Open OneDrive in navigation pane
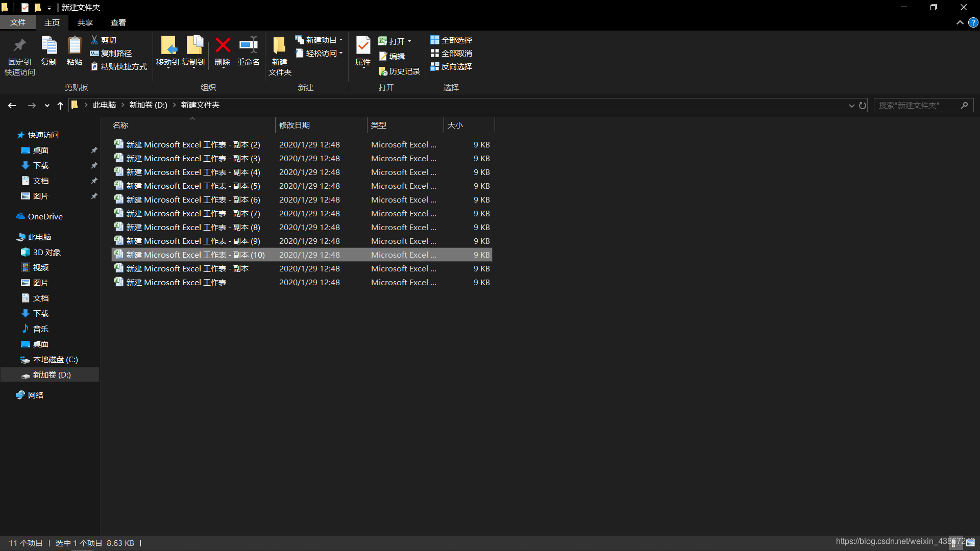 pyautogui.click(x=45, y=216)
